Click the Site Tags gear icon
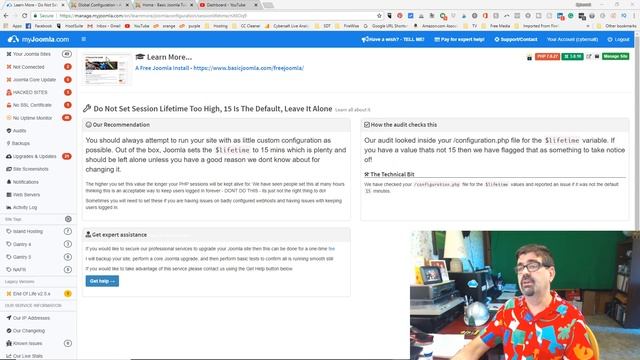640x360 pixels. 68,219
